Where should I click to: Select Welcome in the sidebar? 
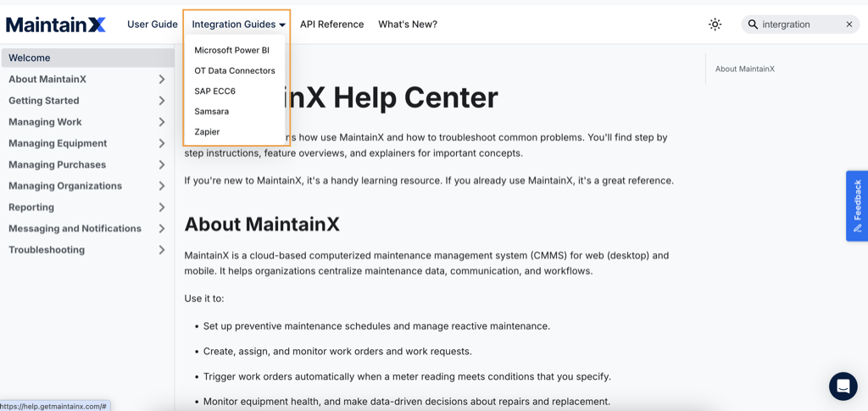pyautogui.click(x=87, y=58)
